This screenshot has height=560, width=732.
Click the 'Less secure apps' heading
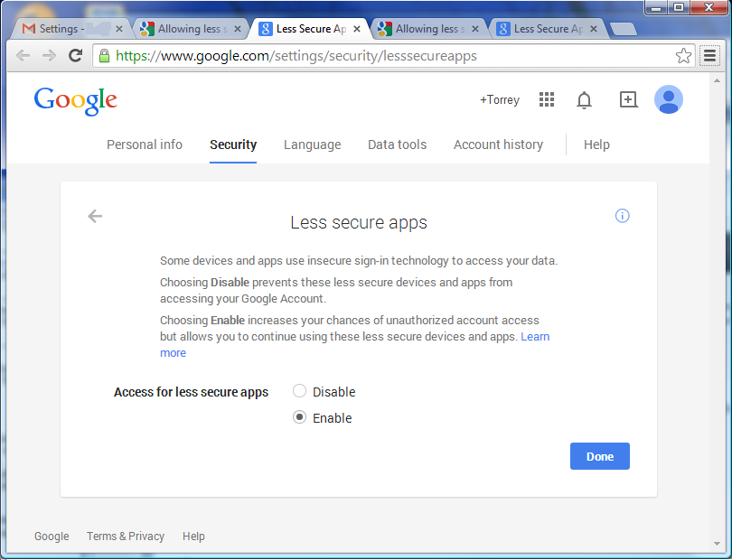coord(359,222)
